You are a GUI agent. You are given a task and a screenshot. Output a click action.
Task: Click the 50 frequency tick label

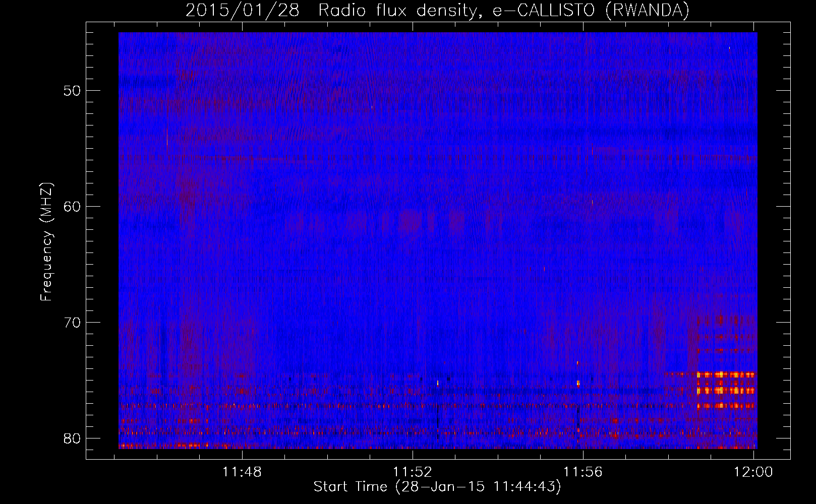coord(72,91)
